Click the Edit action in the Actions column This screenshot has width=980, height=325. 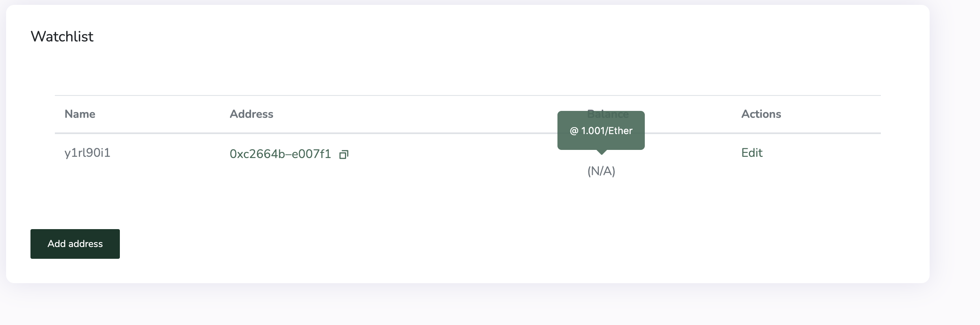(x=751, y=153)
